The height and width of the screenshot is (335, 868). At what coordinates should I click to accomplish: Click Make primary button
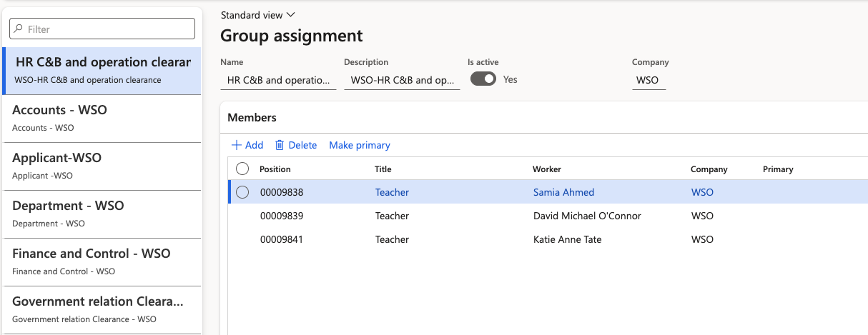(360, 145)
